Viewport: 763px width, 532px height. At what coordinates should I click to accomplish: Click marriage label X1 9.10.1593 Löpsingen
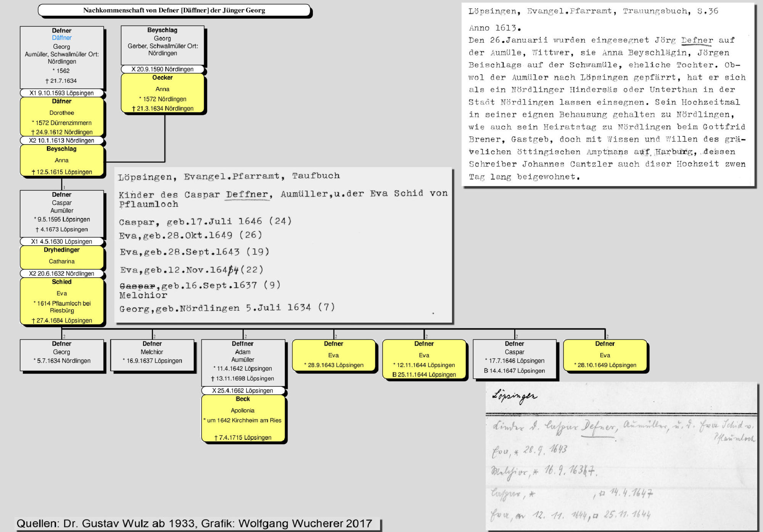point(62,93)
